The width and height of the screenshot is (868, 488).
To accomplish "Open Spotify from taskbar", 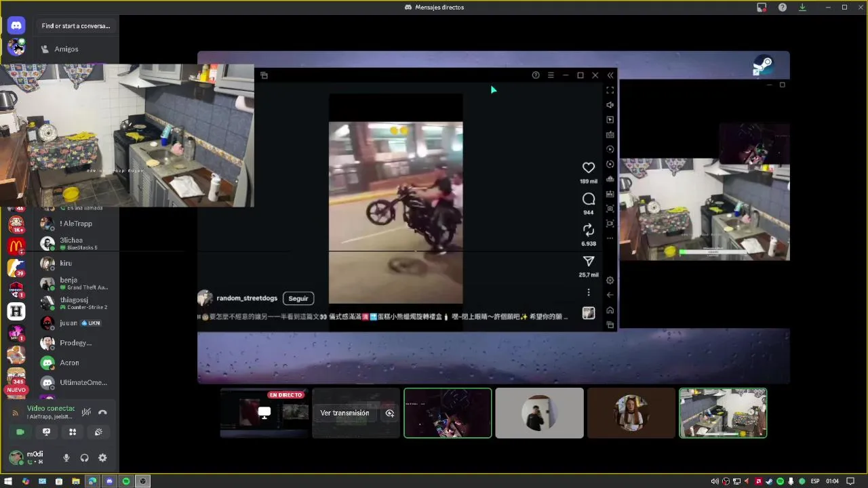I will pyautogui.click(x=126, y=481).
